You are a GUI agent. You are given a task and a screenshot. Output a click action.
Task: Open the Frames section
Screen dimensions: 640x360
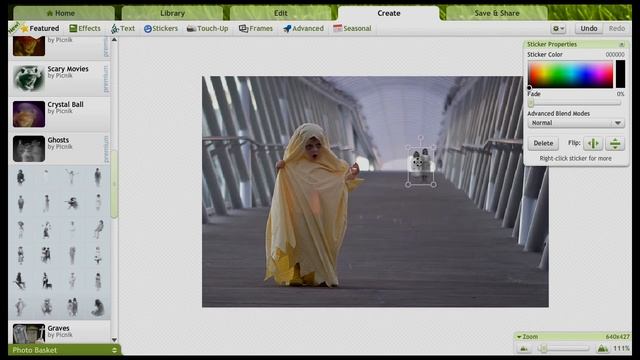click(x=256, y=28)
